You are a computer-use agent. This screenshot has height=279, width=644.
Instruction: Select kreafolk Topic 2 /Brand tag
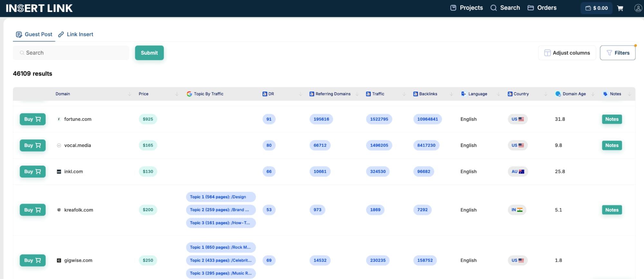[221, 210]
